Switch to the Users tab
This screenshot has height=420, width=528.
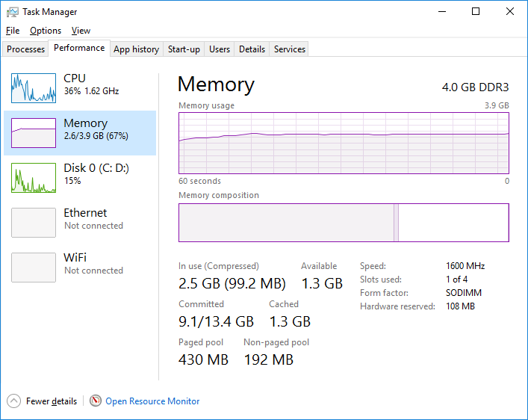point(220,49)
